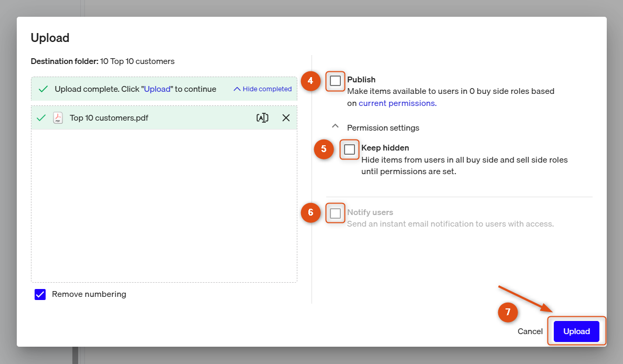Screen dimensions: 623x364
Task: Click the Publish label text
Action: pos(361,80)
